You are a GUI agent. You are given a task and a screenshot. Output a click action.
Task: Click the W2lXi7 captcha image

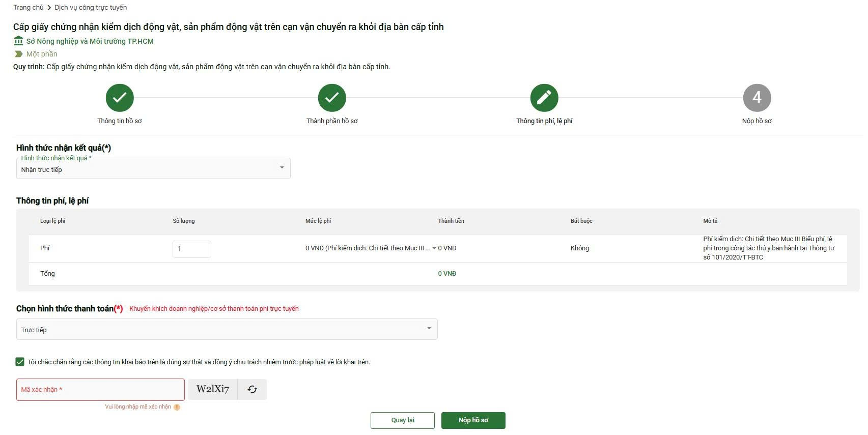coord(213,389)
